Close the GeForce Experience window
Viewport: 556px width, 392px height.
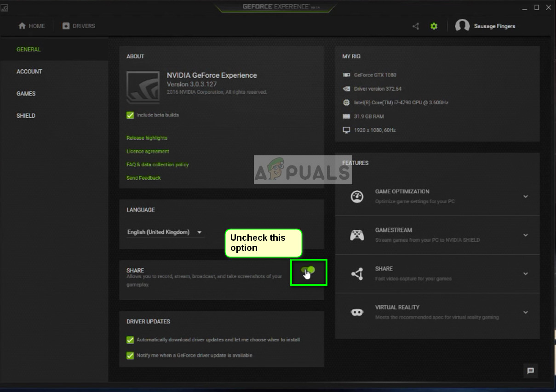(x=548, y=8)
